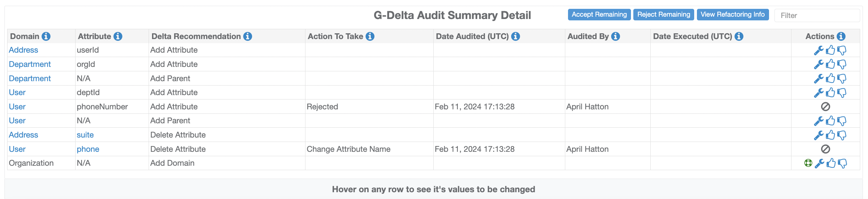Click the Reject Remaining button
The height and width of the screenshot is (199, 868).
[664, 15]
